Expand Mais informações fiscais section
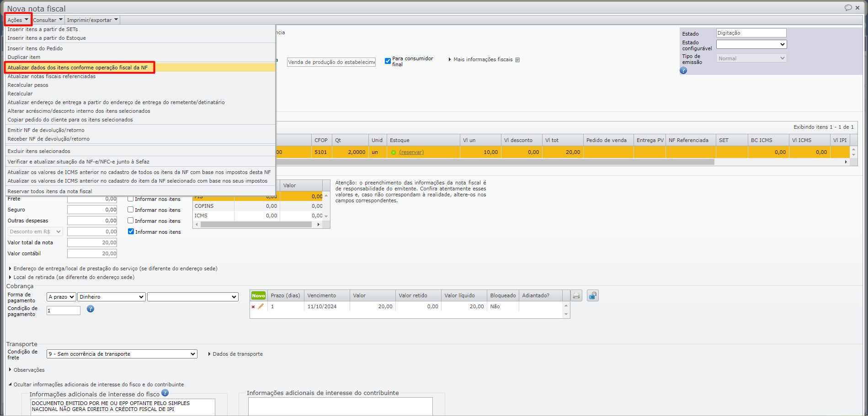Image resolution: width=868 pixels, height=416 pixels. (x=480, y=59)
